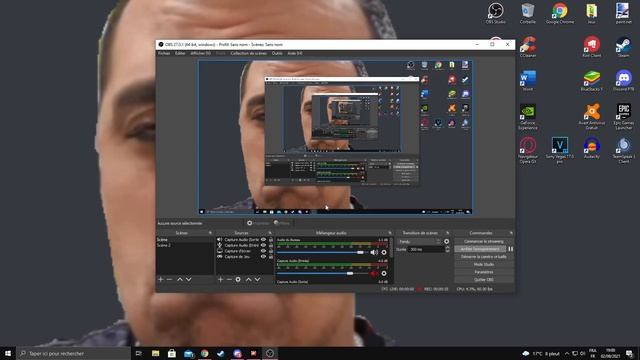Open Capture Audio Entrée mixer settings gear
The width and height of the screenshot is (640, 360).
point(384,273)
